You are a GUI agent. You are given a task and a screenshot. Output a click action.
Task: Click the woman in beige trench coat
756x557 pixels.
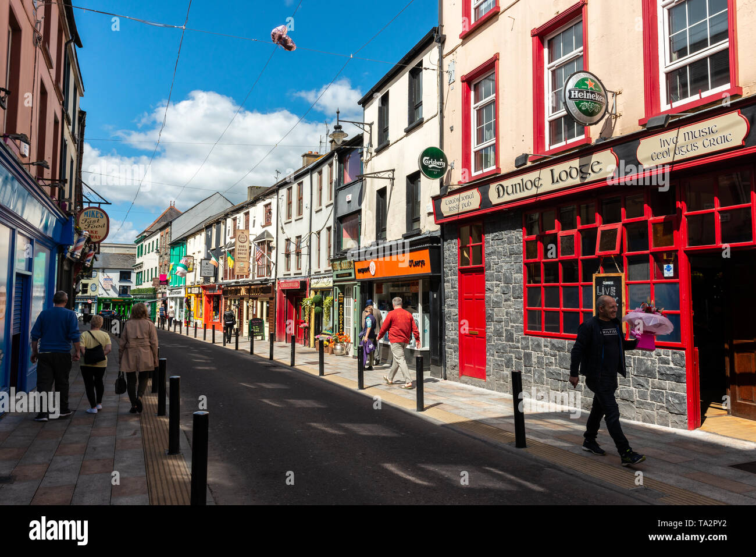pyautogui.click(x=138, y=357)
